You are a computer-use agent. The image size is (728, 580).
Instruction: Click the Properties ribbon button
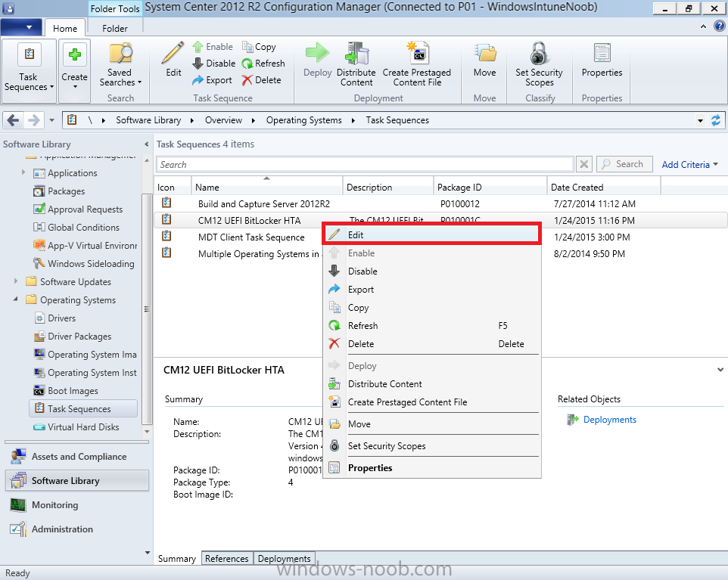(x=602, y=60)
